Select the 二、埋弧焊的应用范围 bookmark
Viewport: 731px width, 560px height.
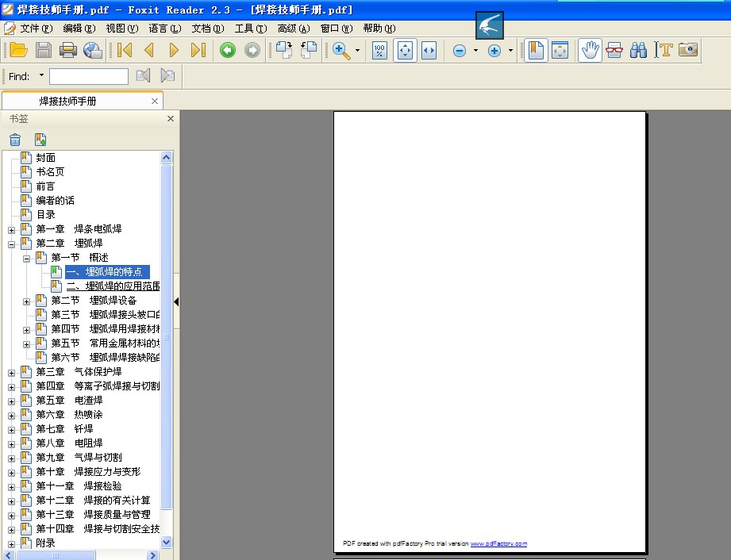pos(113,286)
